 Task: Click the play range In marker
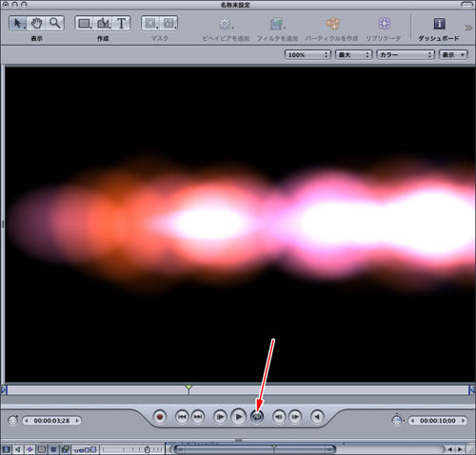pyautogui.click(x=4, y=389)
